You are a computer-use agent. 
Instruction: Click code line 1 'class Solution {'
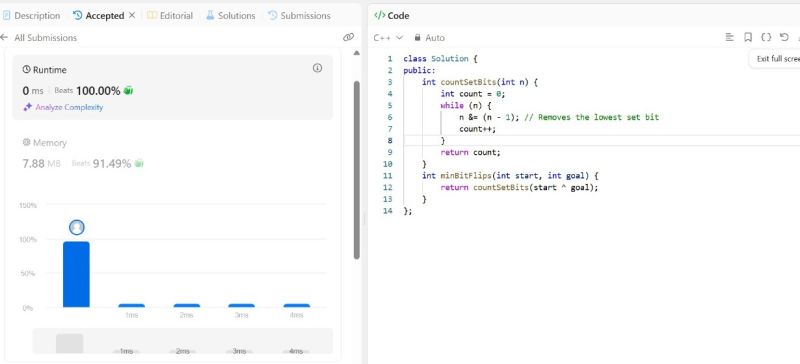[x=440, y=59]
